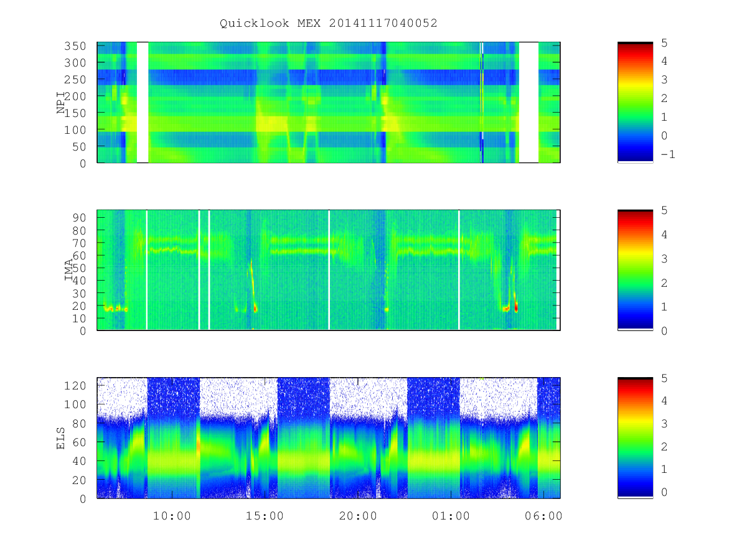Click the red hotspot in the IMA panel
The height and width of the screenshot is (560, 747).
(x=515, y=307)
